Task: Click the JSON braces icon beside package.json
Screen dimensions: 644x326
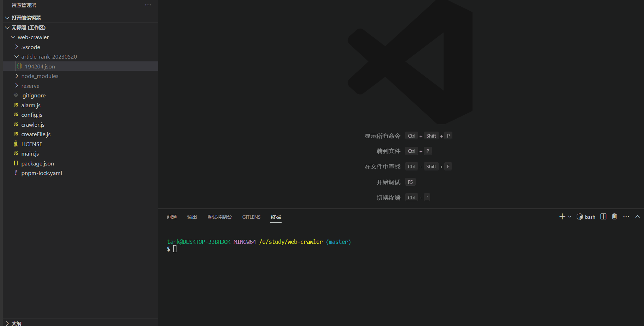Action: (16, 163)
